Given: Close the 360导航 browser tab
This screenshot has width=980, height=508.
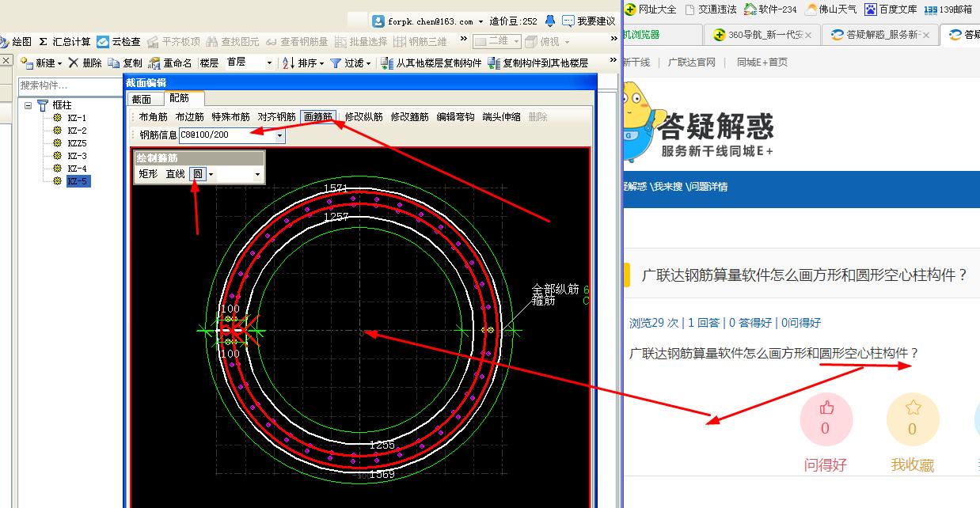Looking at the screenshot, I should 807,36.
